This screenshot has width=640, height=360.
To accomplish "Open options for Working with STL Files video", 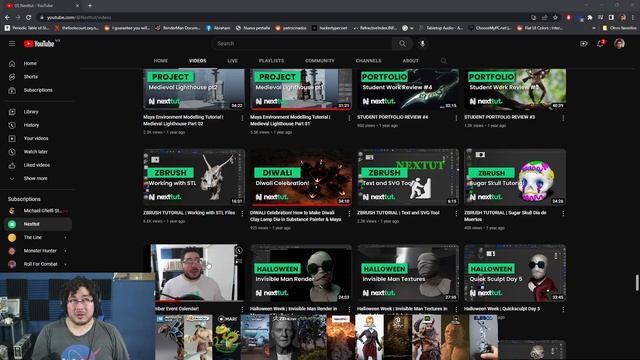I will tap(242, 213).
